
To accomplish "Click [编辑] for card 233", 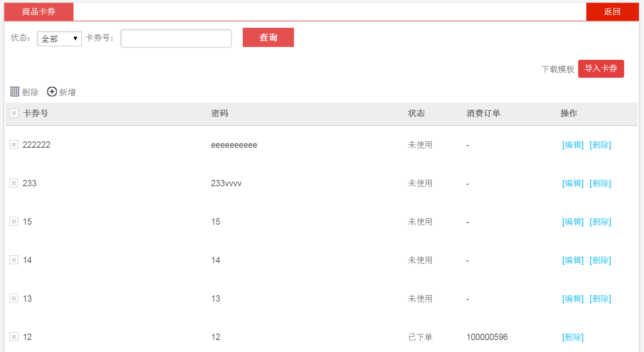I will coord(573,183).
